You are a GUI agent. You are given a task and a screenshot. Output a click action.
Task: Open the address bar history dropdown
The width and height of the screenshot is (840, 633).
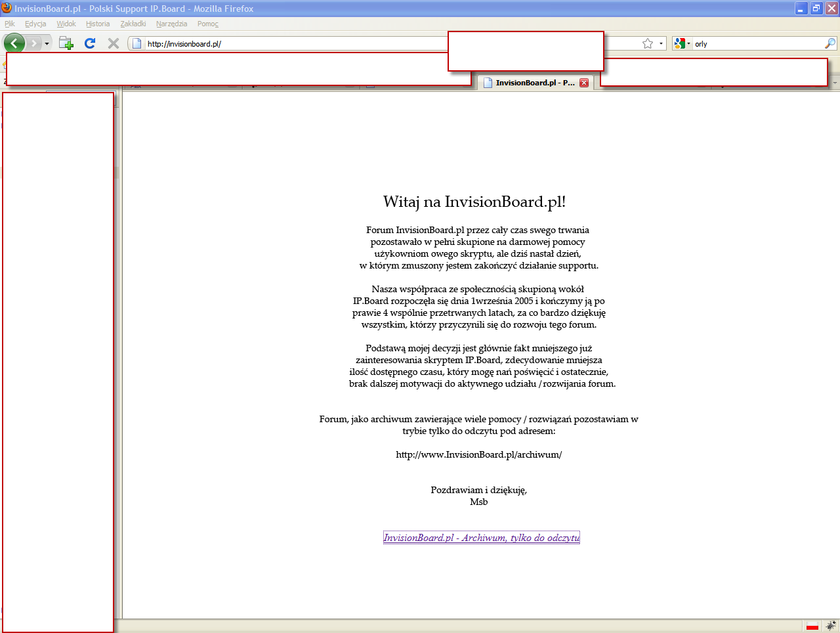(661, 44)
